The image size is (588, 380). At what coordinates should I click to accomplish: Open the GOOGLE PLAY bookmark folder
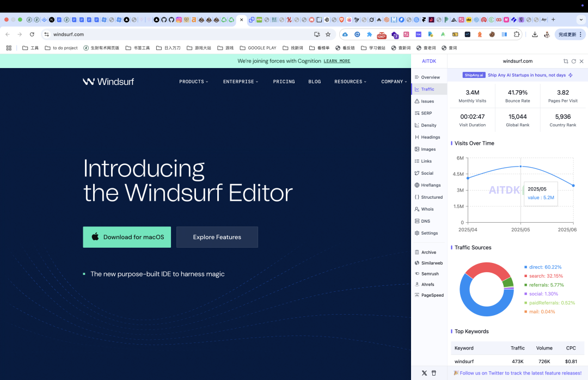(258, 48)
